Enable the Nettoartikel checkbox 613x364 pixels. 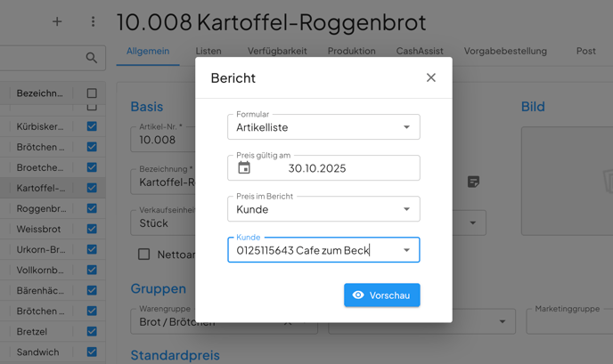[143, 255]
